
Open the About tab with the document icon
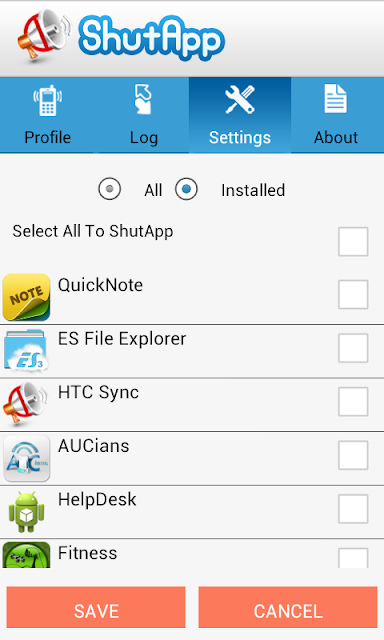click(336, 115)
